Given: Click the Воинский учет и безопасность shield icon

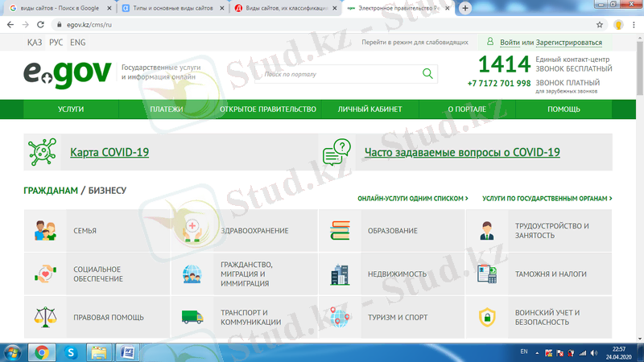Looking at the screenshot, I should (x=487, y=317).
